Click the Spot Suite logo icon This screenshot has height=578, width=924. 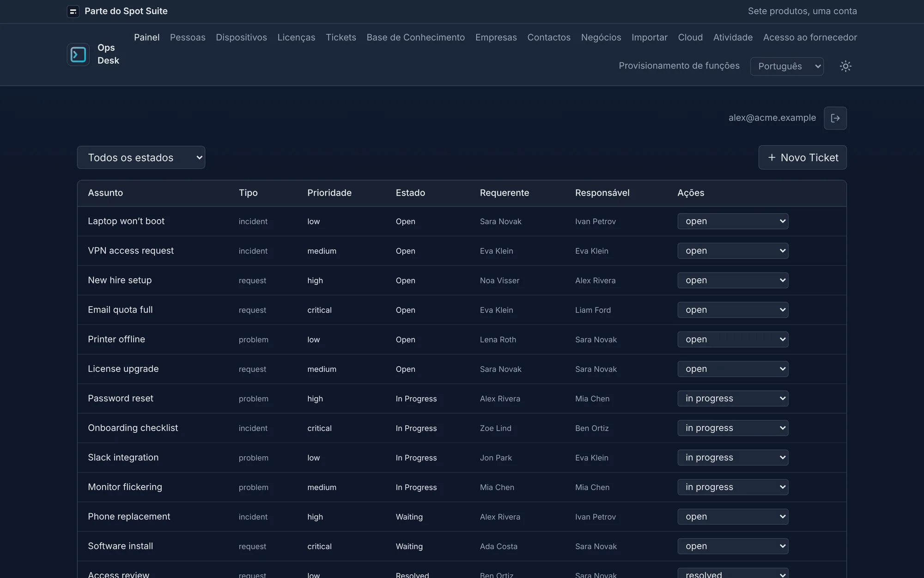click(73, 11)
